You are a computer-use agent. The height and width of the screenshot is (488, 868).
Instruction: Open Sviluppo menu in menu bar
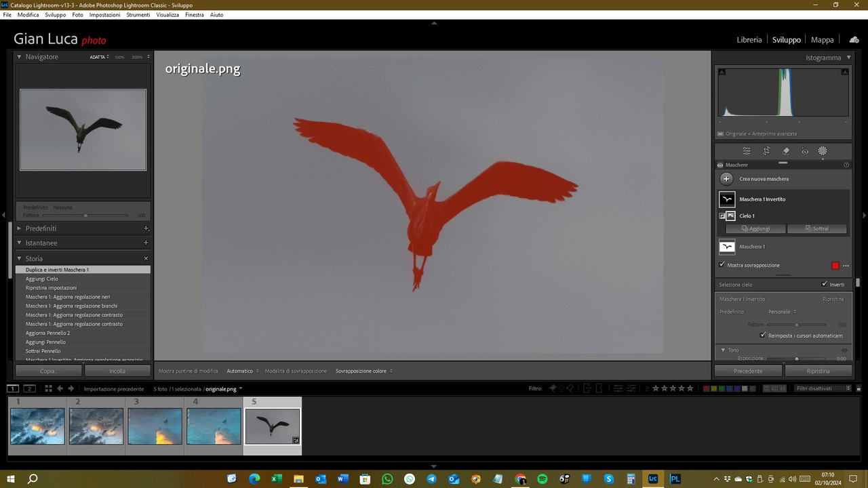55,14
